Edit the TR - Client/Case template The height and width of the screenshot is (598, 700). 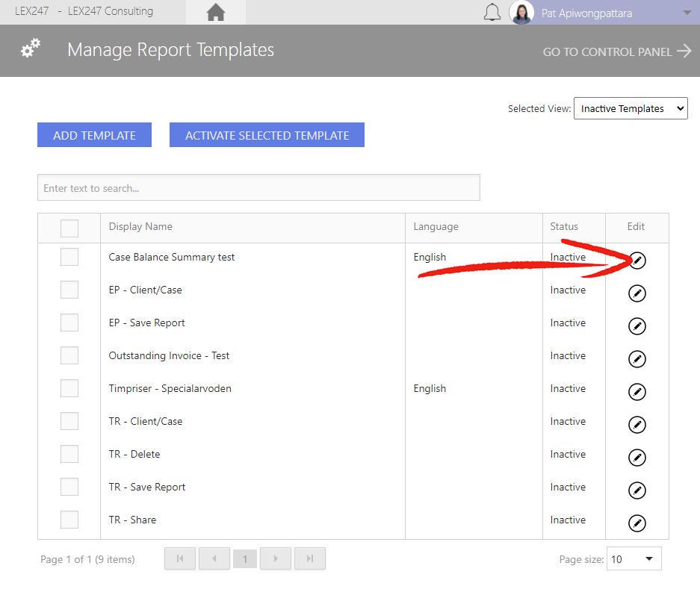pos(637,424)
